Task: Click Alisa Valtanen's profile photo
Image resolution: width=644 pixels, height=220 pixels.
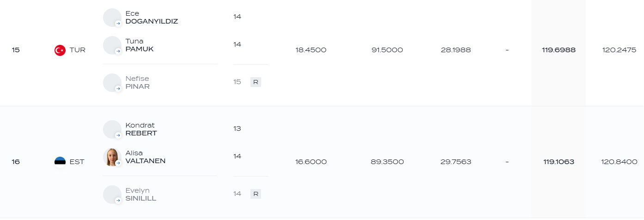Action: [x=112, y=157]
